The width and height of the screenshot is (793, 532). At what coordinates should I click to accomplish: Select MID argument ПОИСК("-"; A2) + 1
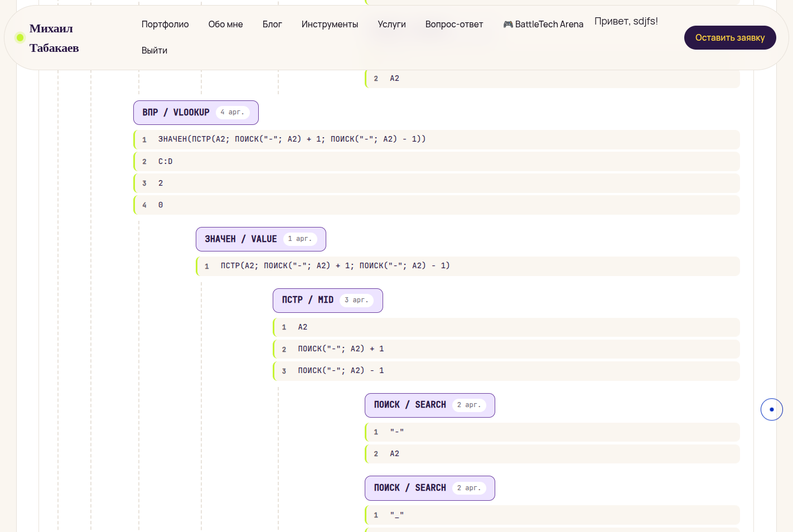click(506, 349)
